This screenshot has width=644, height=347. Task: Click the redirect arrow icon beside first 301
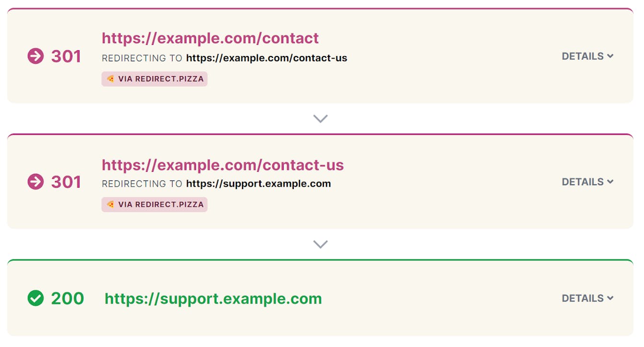(35, 56)
